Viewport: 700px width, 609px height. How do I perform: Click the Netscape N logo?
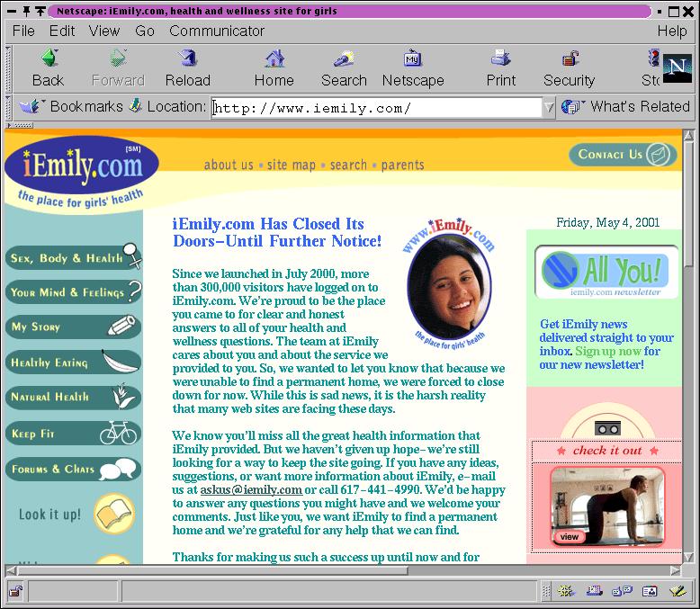(678, 68)
